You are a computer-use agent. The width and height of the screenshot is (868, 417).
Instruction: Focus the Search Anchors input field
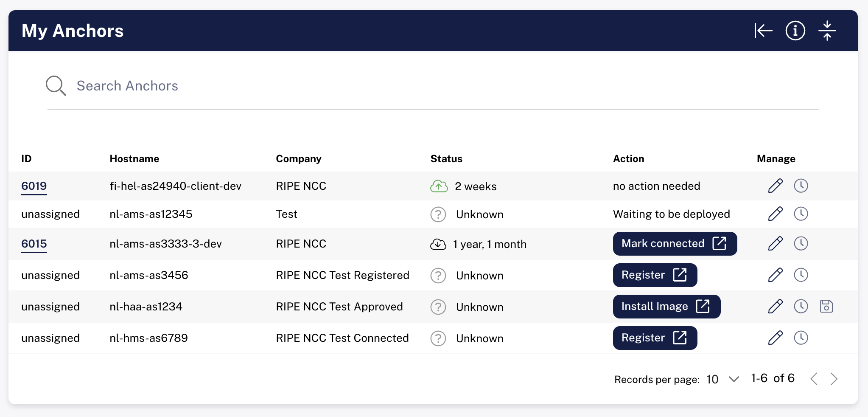[433, 86]
